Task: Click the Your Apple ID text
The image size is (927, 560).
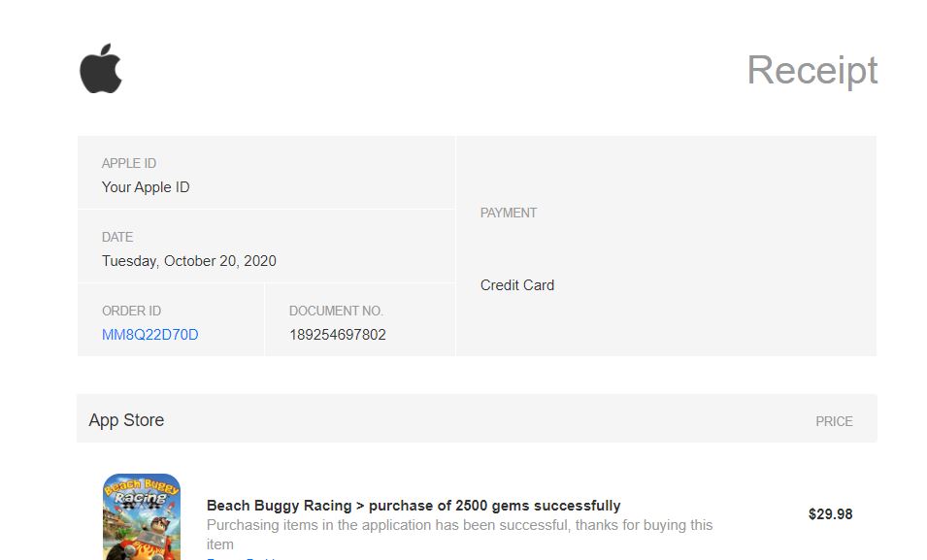Action: [146, 187]
